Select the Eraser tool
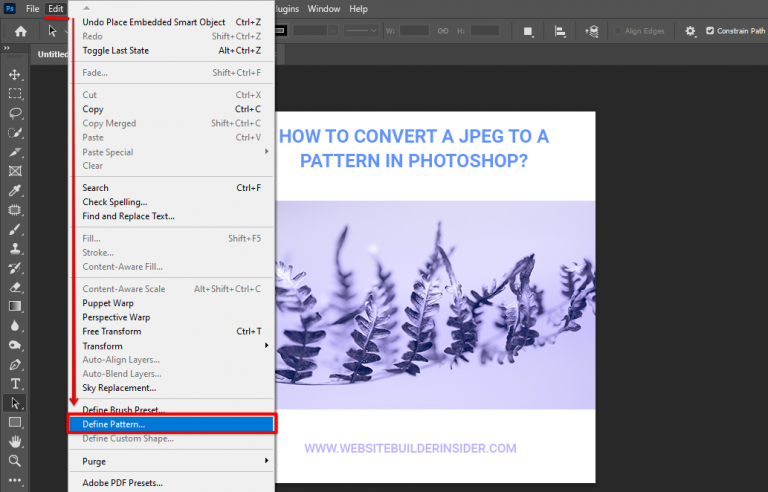This screenshot has height=492, width=768. (15, 287)
